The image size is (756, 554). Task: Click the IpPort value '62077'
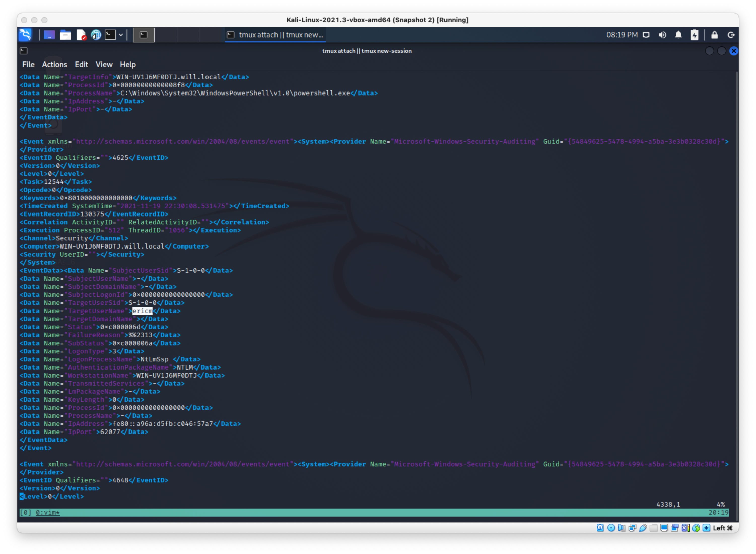coord(110,432)
